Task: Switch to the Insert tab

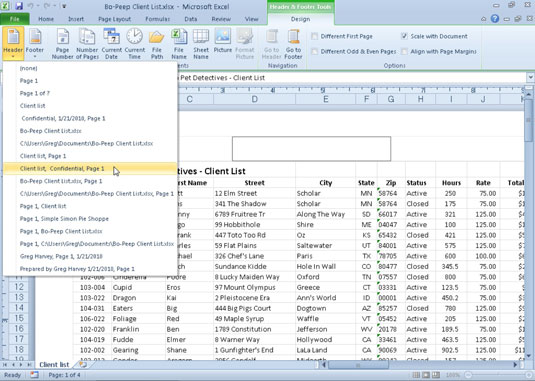Action: [x=76, y=19]
